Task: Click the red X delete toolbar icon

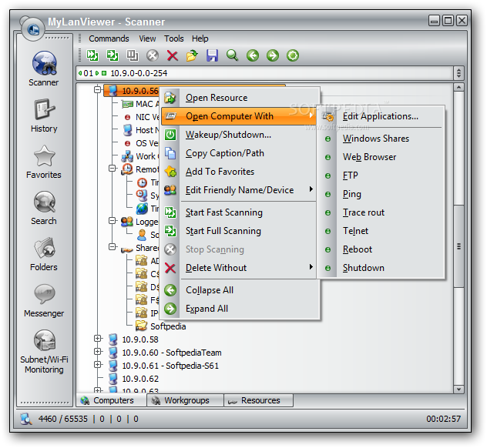Action: (x=173, y=56)
